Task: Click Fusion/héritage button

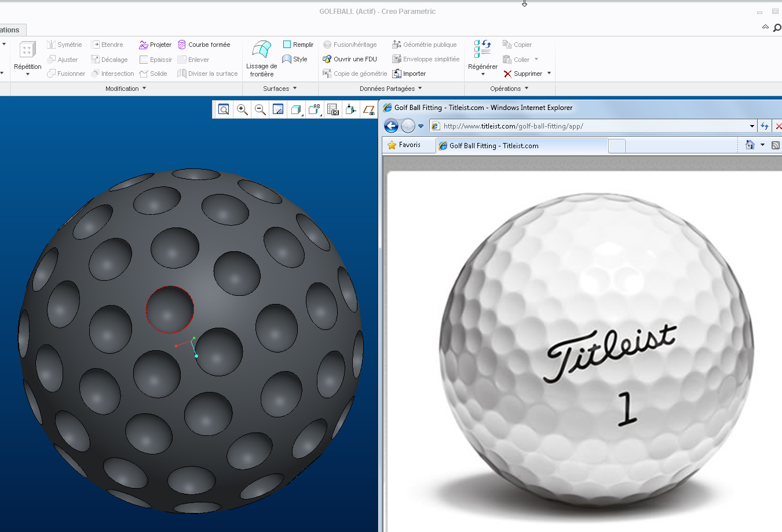Action: click(350, 45)
